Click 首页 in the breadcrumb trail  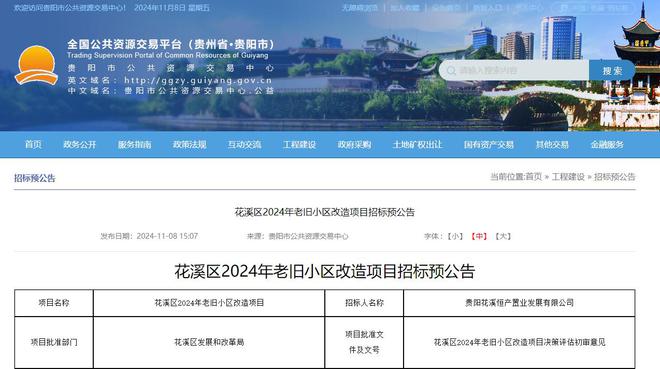[534, 177]
